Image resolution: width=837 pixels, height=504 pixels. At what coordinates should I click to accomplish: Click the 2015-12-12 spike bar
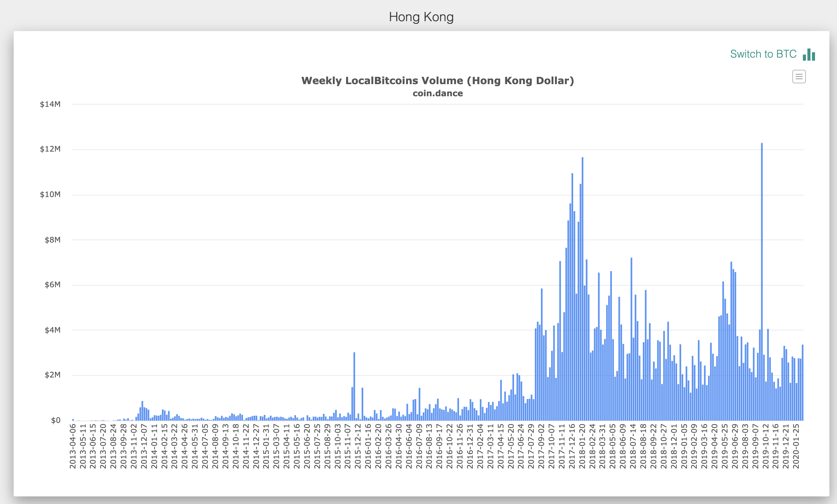[x=354, y=386]
